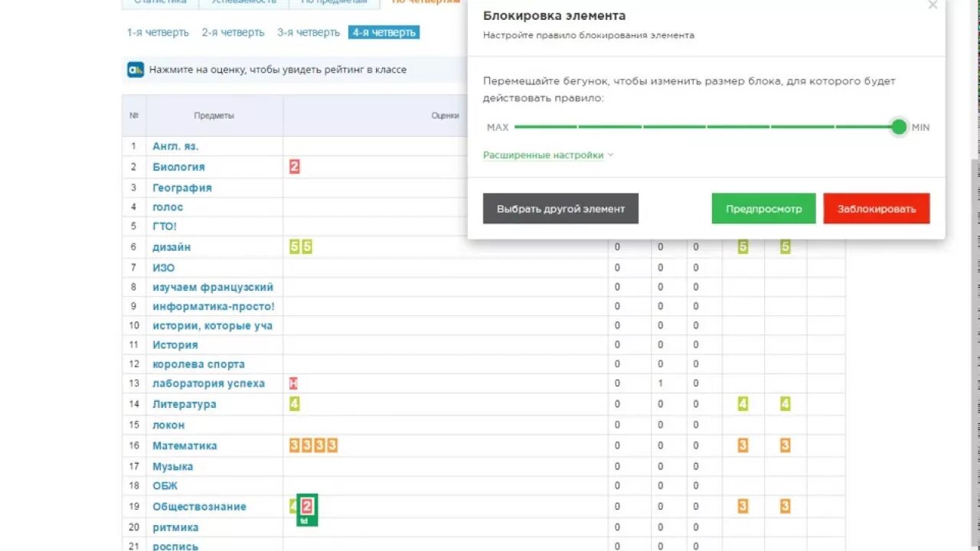Open the Англ. яз. subject link

point(175,146)
